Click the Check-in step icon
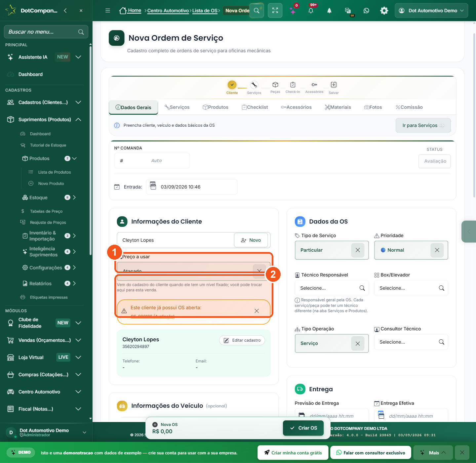The width and height of the screenshot is (476, 463). pyautogui.click(x=293, y=85)
